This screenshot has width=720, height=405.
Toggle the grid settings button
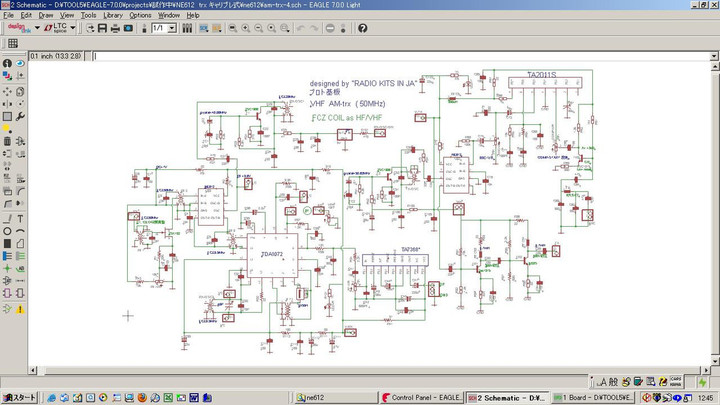coord(13,43)
